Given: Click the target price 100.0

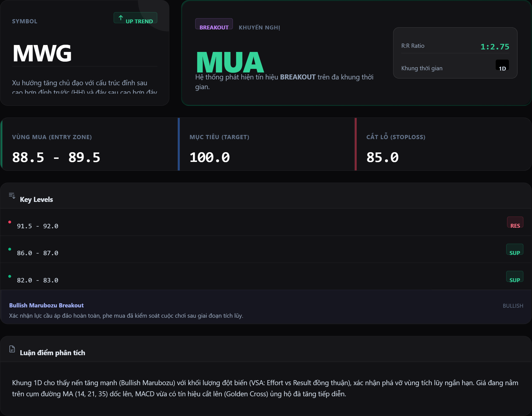Looking at the screenshot, I should (210, 157).
